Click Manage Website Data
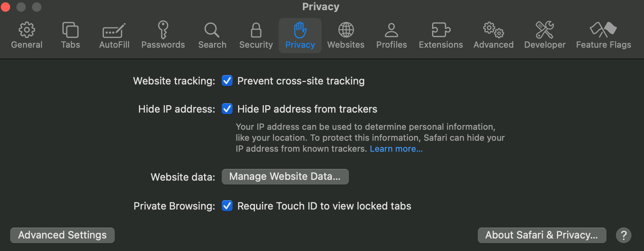Screen dimensions: 644x251 point(285,176)
